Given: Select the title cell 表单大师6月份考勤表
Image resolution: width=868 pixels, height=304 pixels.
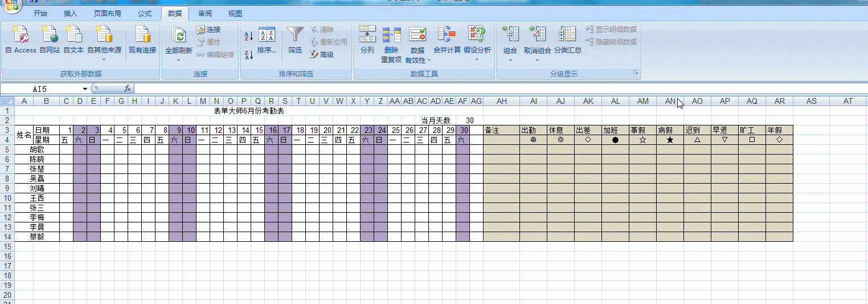Looking at the screenshot, I should click(x=249, y=111).
